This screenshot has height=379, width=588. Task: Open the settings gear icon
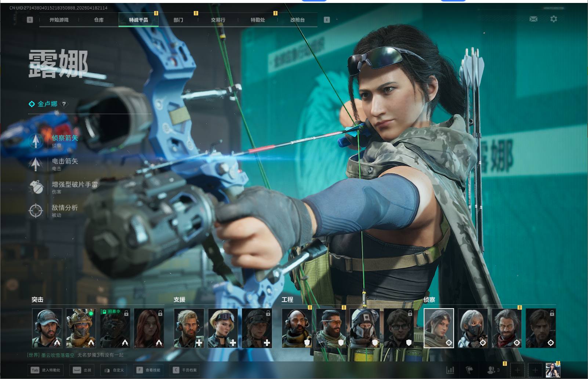tap(553, 19)
